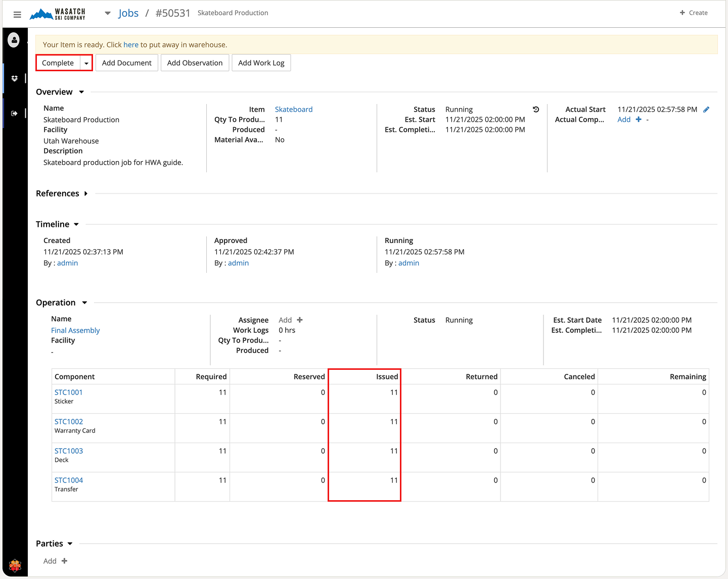Click the status history icon beside Running
This screenshot has height=579, width=728.
tap(536, 110)
